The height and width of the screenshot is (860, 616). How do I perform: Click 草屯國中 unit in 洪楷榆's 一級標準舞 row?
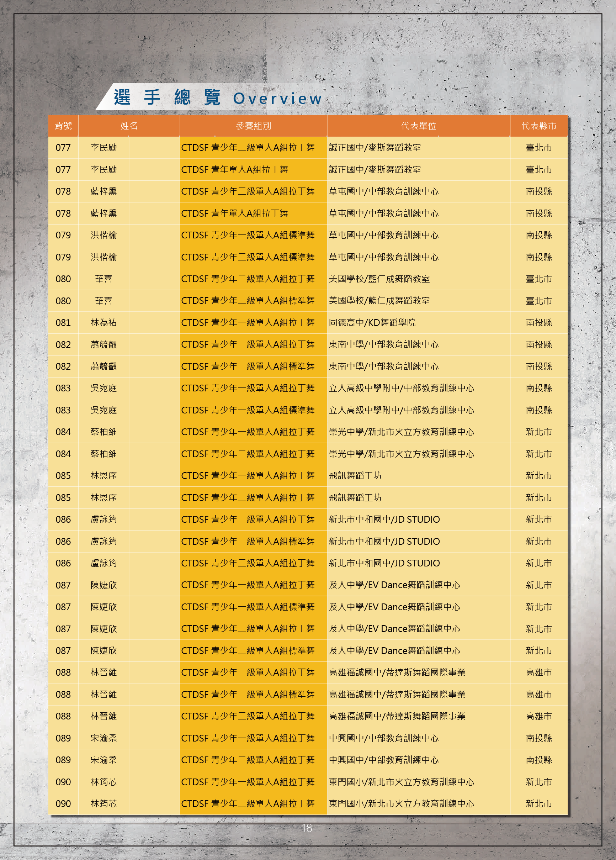(x=384, y=235)
